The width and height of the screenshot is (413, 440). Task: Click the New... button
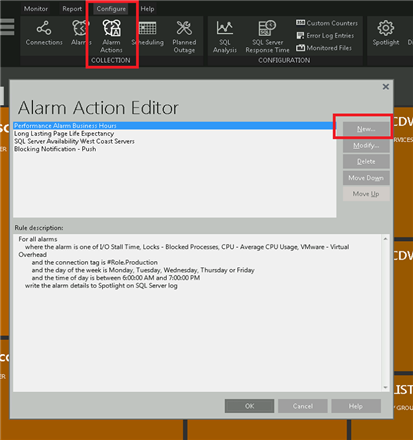click(x=366, y=129)
